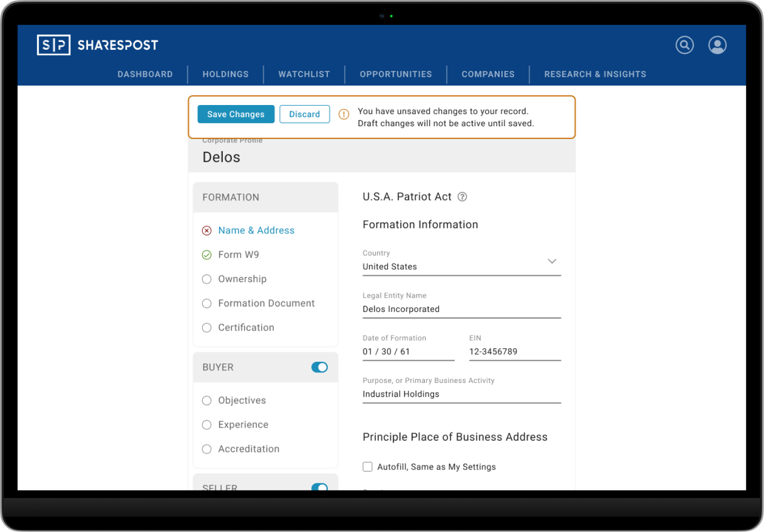
Task: Check Autofill, Same as My Settings
Action: [x=368, y=466]
